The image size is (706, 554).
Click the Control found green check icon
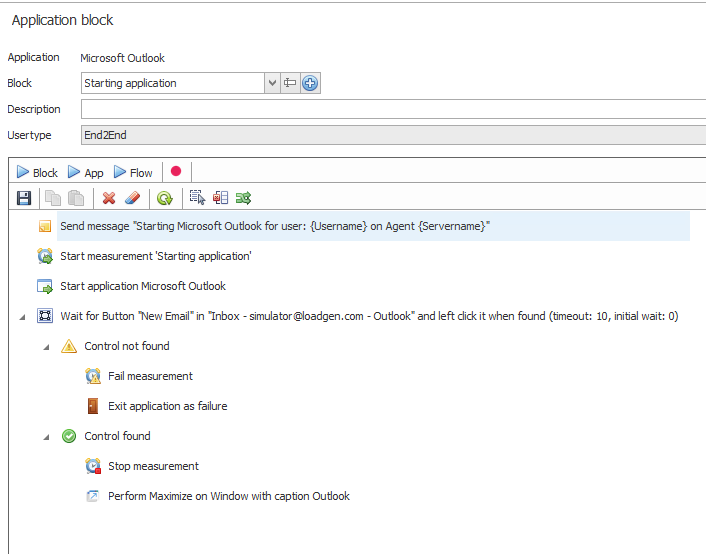point(69,436)
